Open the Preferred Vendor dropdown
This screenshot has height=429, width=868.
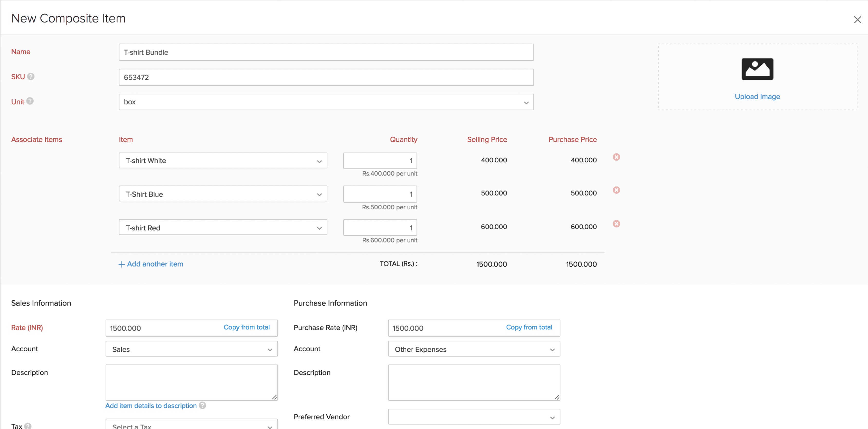pos(474,417)
